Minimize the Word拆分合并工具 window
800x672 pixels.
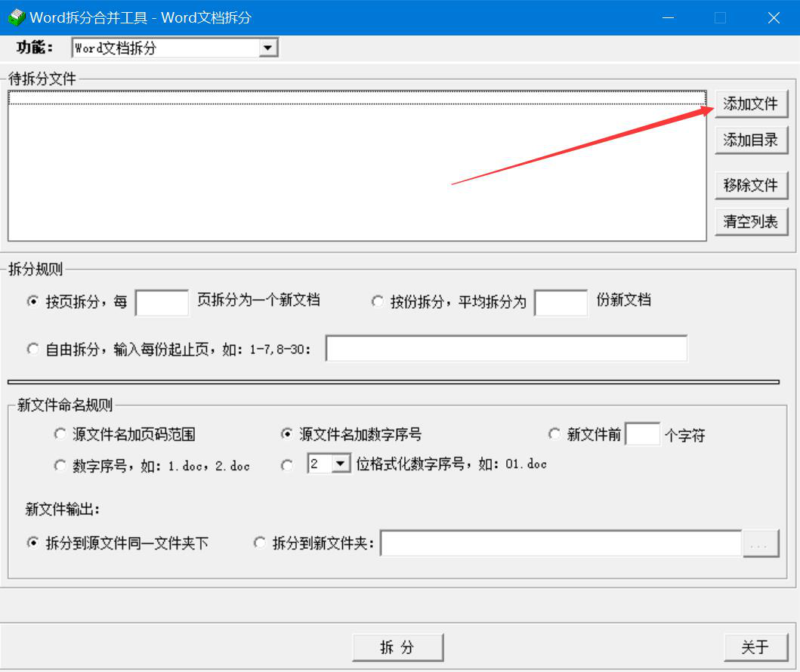[669, 18]
